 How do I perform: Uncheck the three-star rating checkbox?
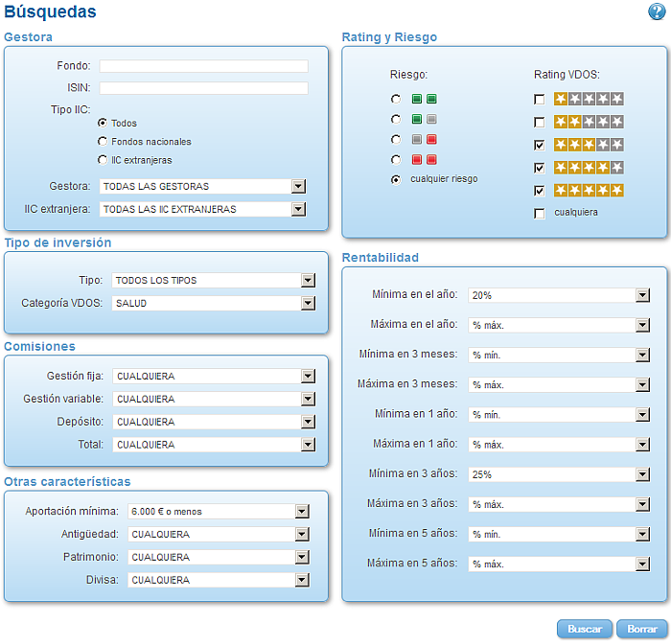coord(539,145)
